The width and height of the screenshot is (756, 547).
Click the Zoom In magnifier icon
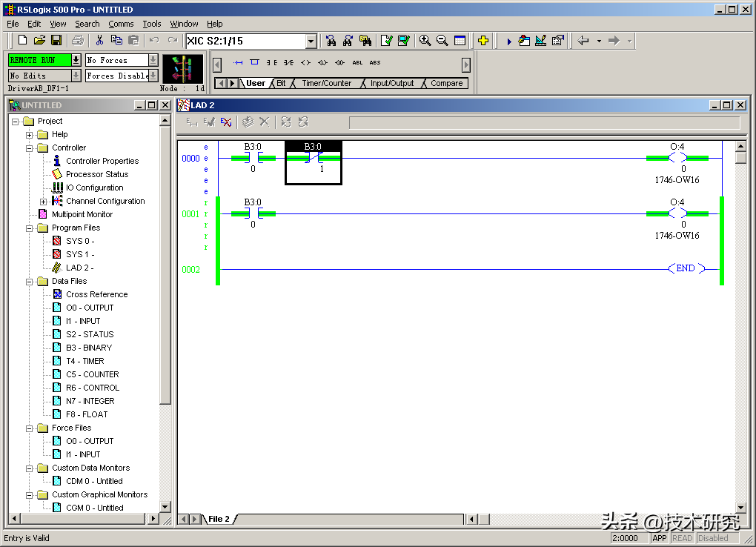click(x=425, y=41)
